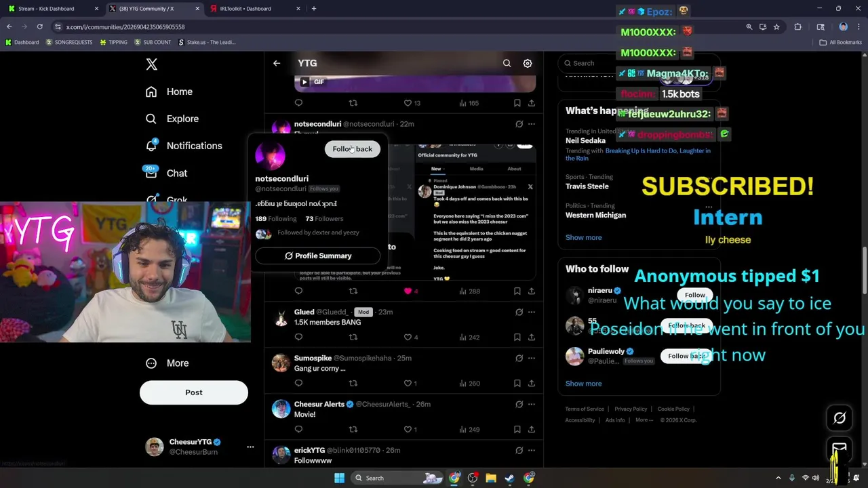Bookmark this page with star icon
This screenshot has height=488, width=868.
776,26
